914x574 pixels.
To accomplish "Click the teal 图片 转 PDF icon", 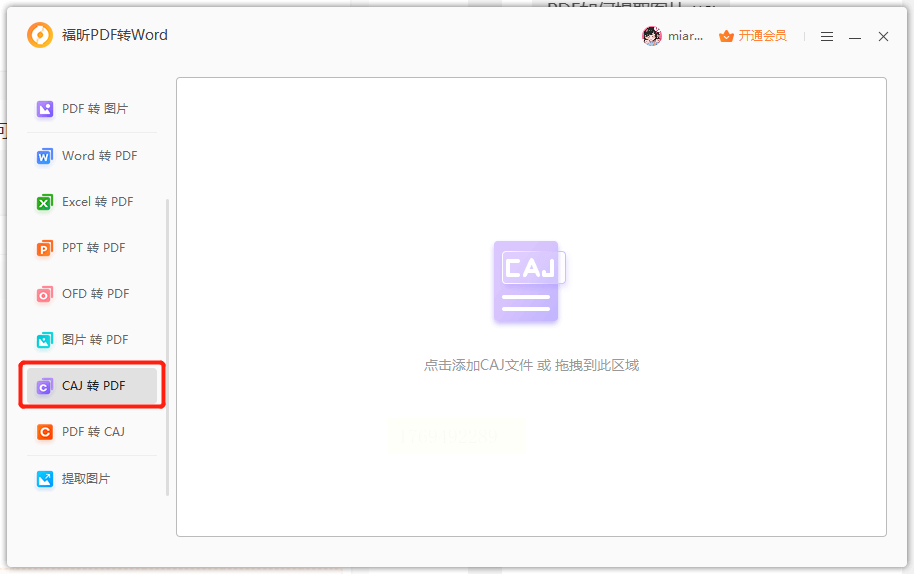I will pos(44,340).
